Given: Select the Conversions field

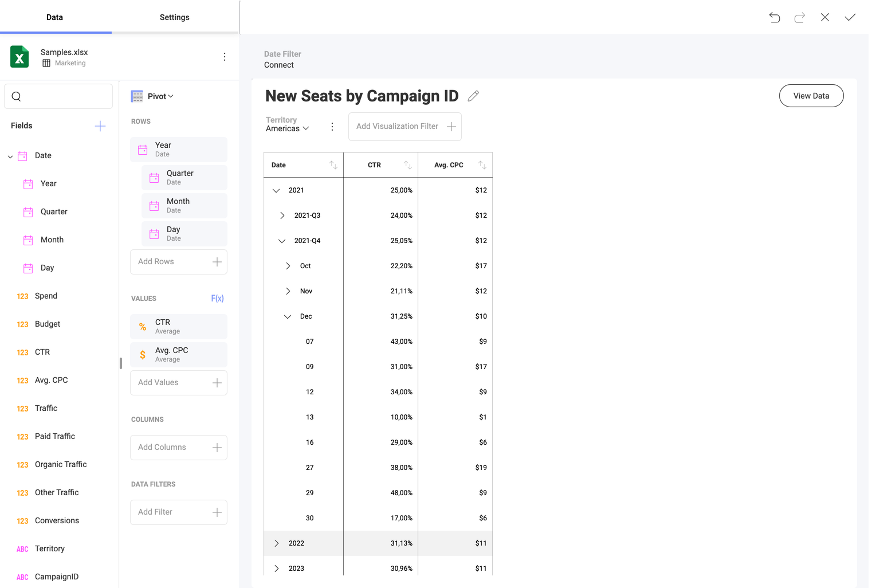Looking at the screenshot, I should 57,521.
